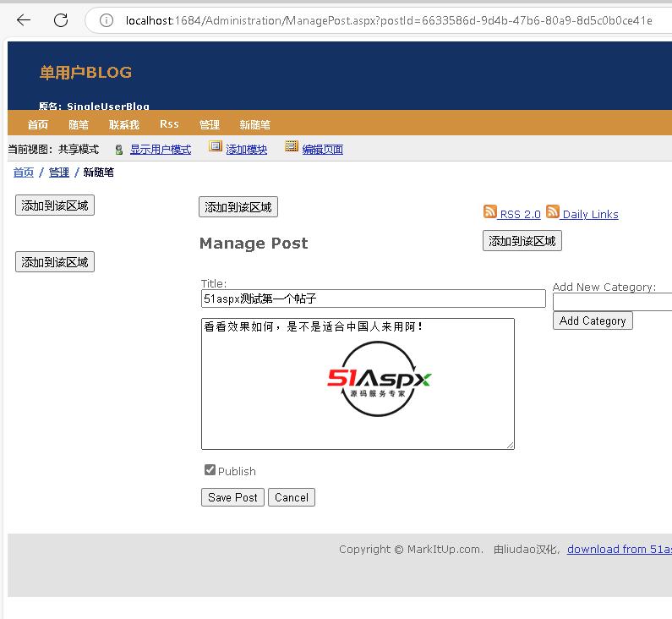Click the 显示用户模式 link
The image size is (672, 619).
[x=161, y=150]
